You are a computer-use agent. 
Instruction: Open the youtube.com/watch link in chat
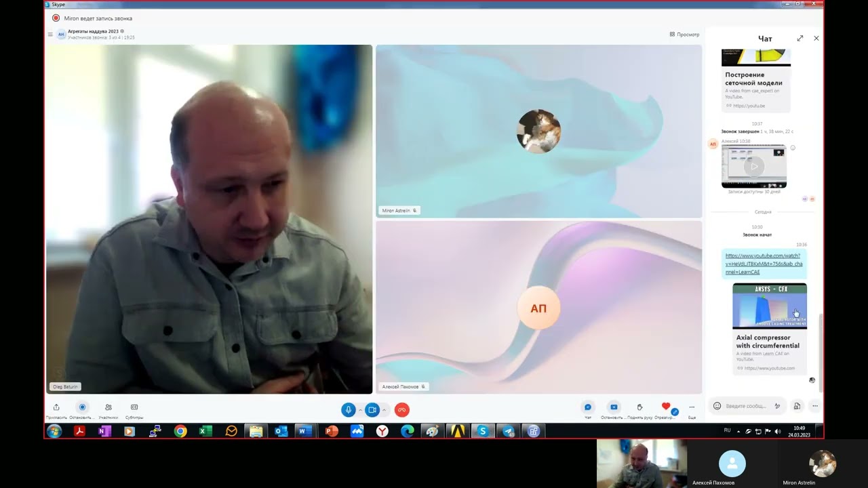[x=764, y=264]
